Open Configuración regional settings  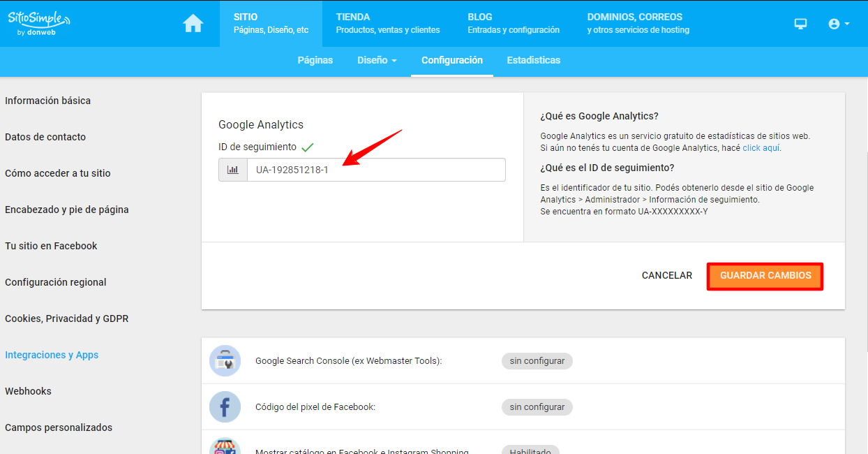click(x=56, y=282)
